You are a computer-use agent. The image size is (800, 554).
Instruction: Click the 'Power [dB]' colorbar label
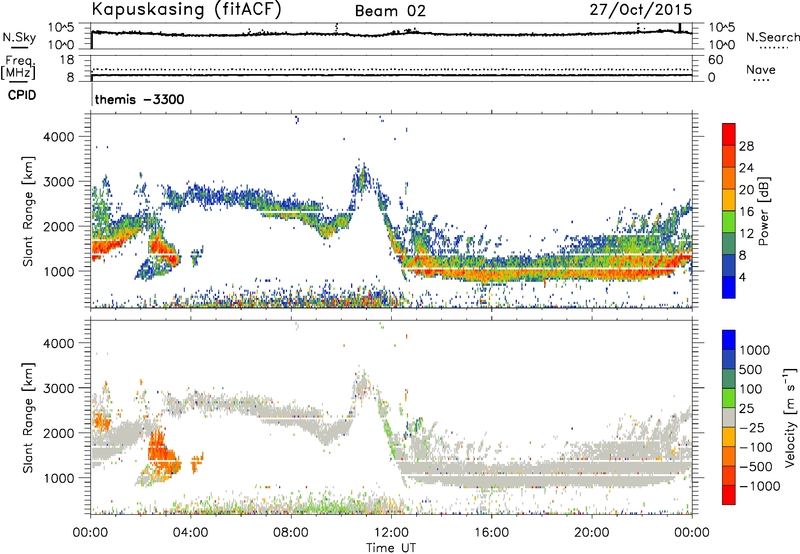(x=763, y=211)
